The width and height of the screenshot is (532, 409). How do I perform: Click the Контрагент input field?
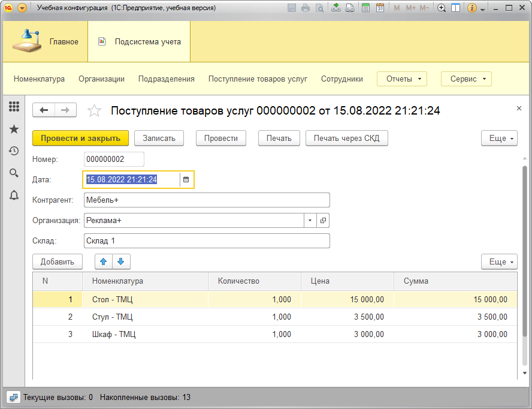click(207, 200)
